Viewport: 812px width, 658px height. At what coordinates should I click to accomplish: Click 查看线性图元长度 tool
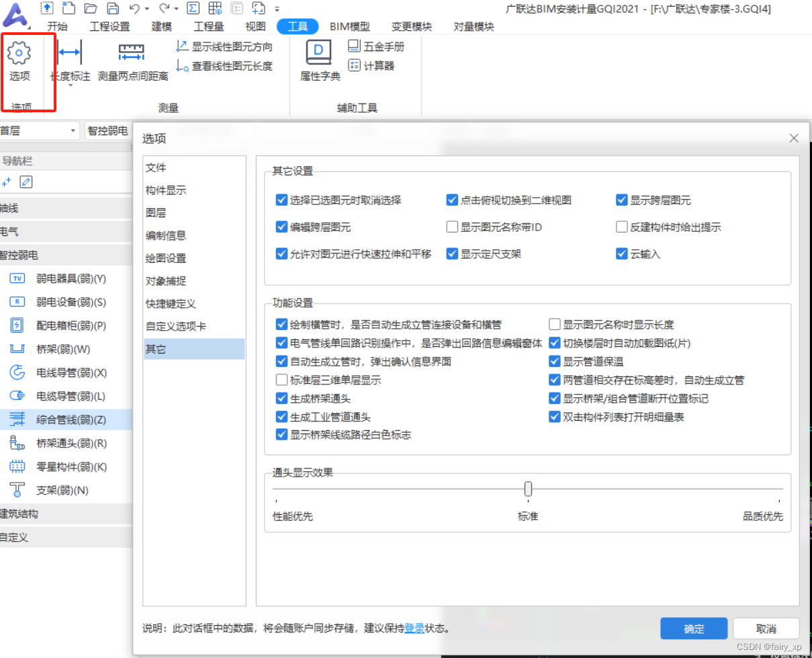(x=224, y=66)
